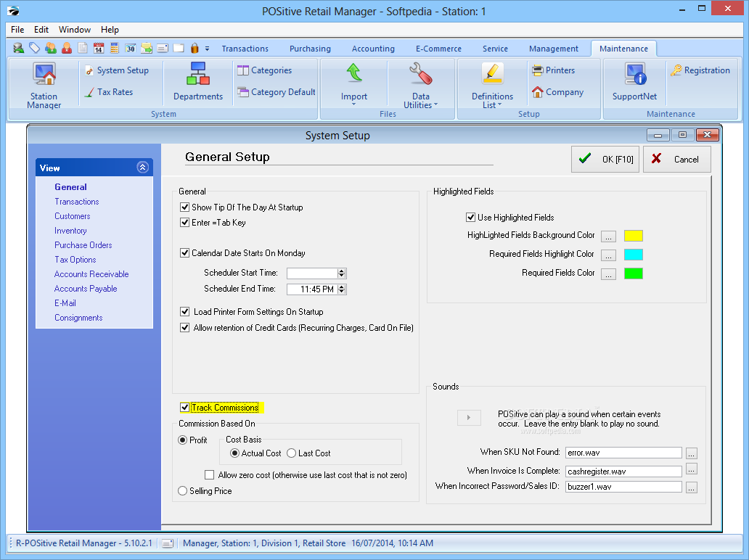Image resolution: width=749 pixels, height=560 pixels.
Task: Uncheck Track Commissions
Action: (184, 408)
